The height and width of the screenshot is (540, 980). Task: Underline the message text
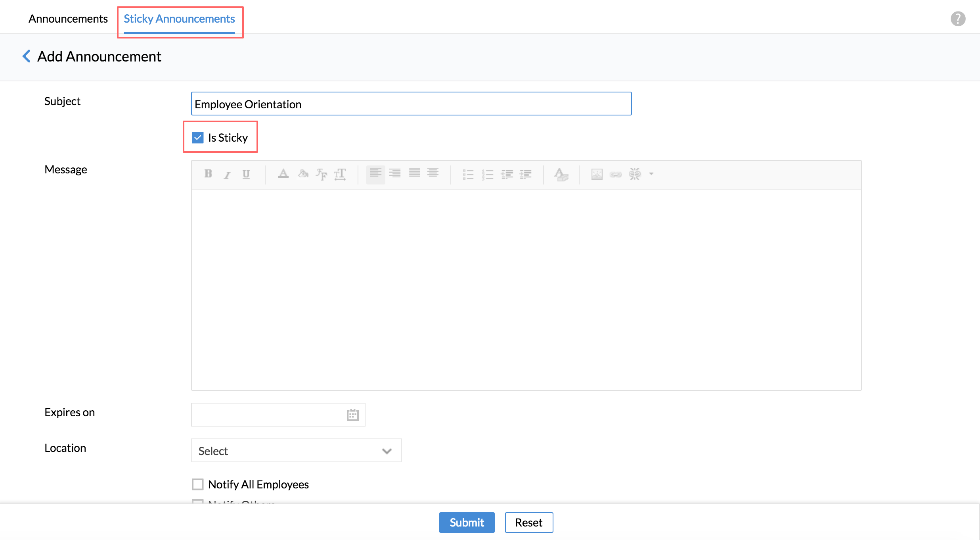point(246,174)
